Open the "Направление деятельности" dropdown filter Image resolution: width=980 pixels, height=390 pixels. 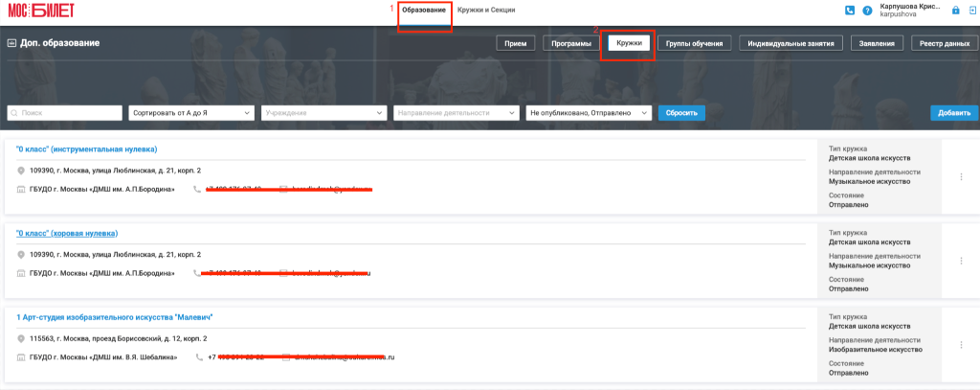(x=457, y=113)
